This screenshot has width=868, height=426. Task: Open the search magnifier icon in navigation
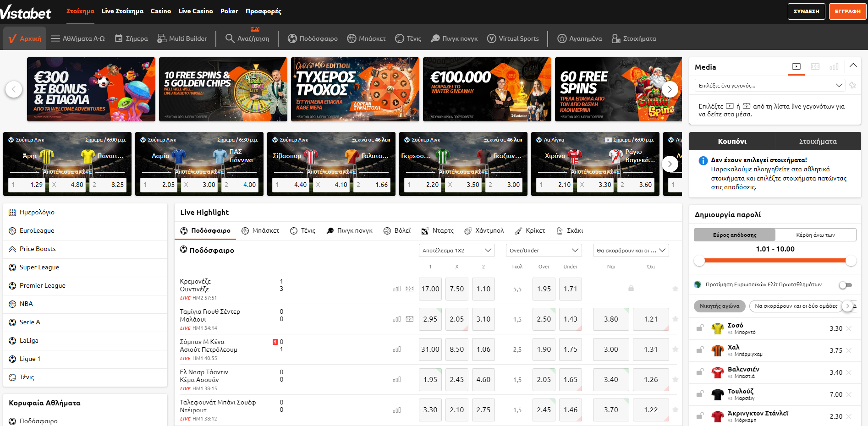(x=230, y=38)
